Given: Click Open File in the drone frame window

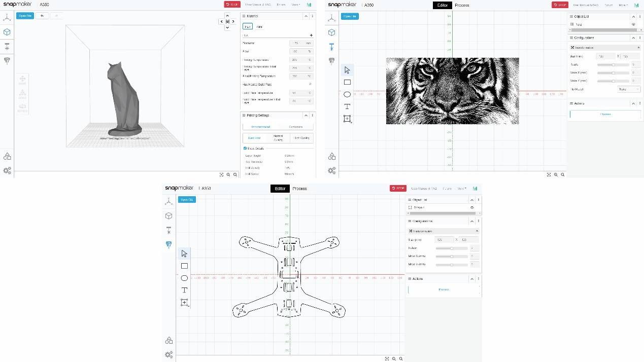Looking at the screenshot, I should [187, 199].
